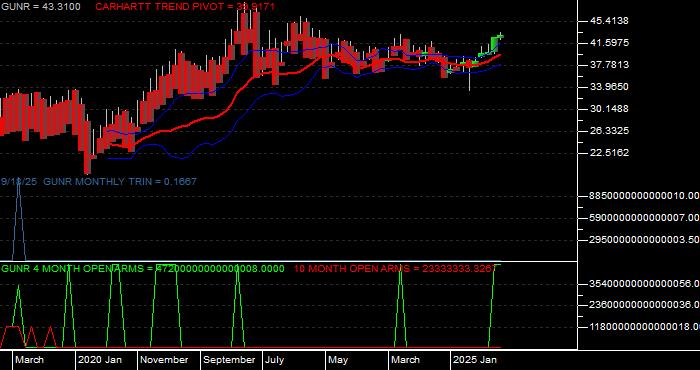Select the CARHARTT TREND PIVOT header text
The width and height of the screenshot is (700, 370).
tap(185, 7)
